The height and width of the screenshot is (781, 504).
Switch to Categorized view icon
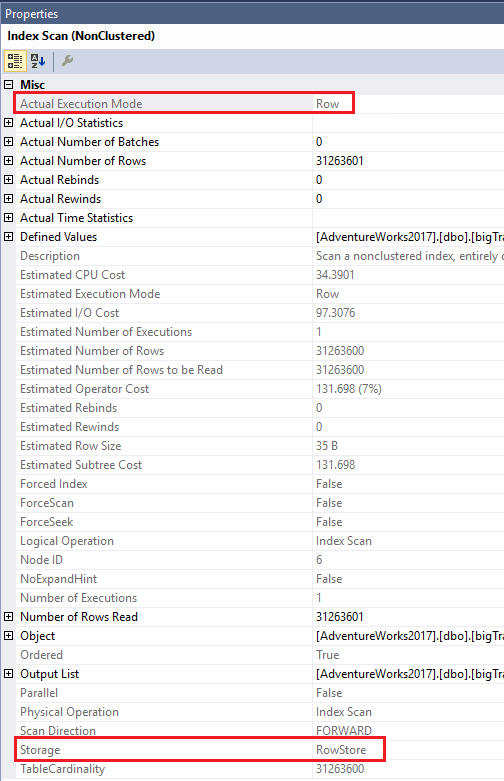pyautogui.click(x=15, y=61)
